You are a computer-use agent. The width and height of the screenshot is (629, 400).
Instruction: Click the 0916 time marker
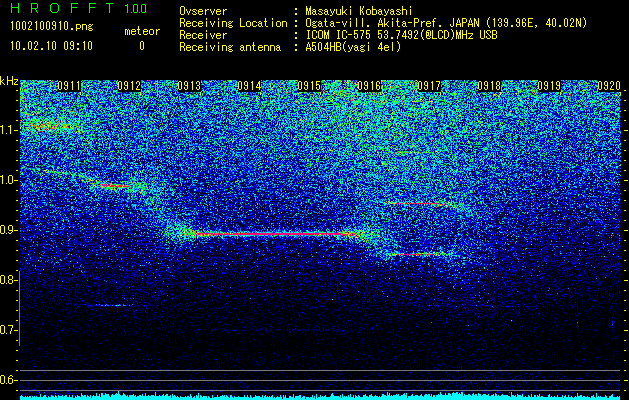click(369, 86)
